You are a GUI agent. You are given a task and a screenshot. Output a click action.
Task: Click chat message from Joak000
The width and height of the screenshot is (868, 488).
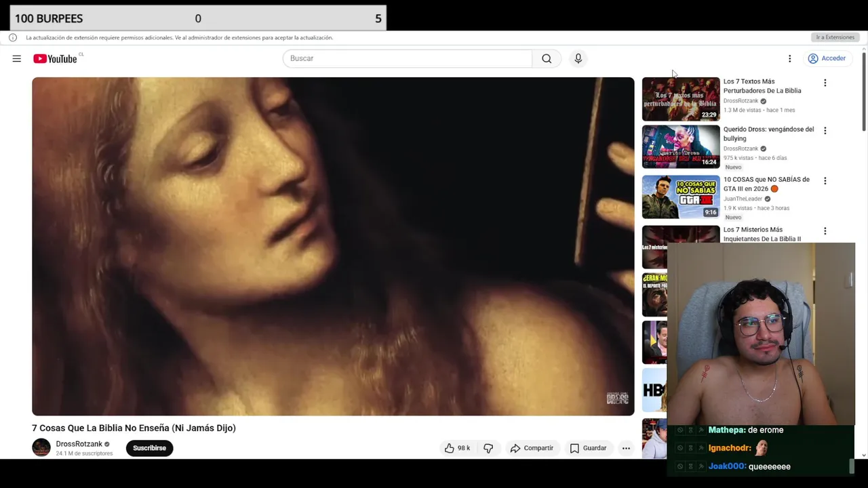point(749,466)
